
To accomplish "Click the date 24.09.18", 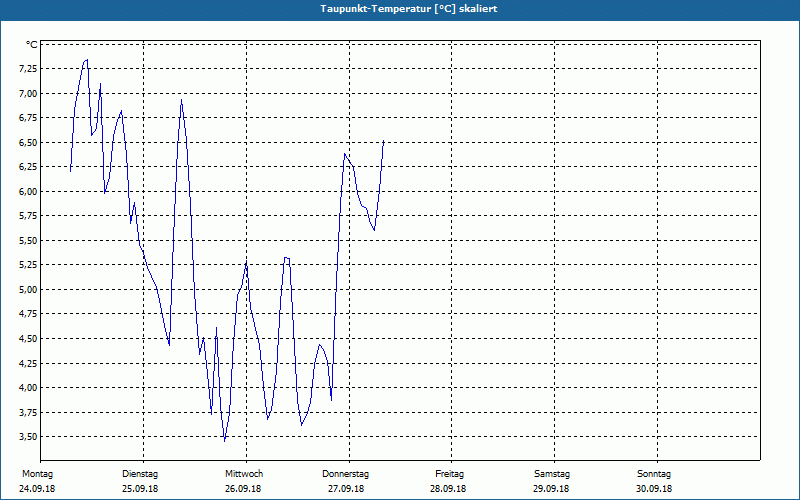I will (37, 489).
